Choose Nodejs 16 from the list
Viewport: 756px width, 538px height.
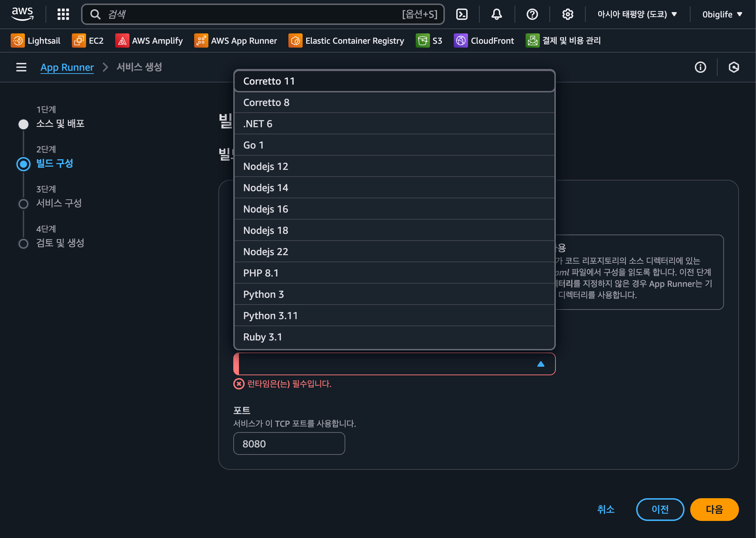point(394,209)
